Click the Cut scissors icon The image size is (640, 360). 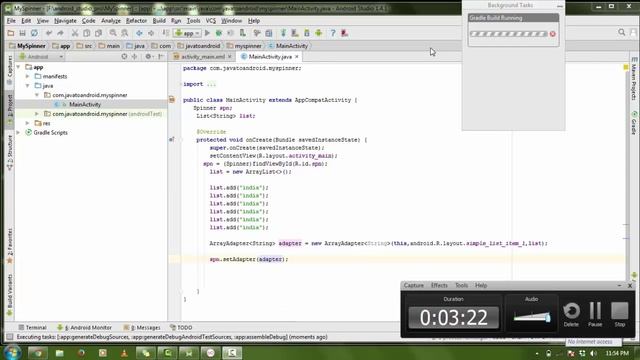point(75,33)
